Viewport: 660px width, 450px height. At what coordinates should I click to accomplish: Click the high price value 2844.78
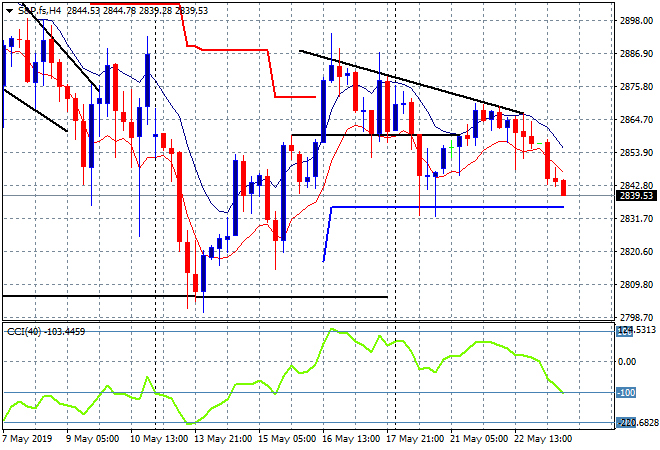click(119, 11)
